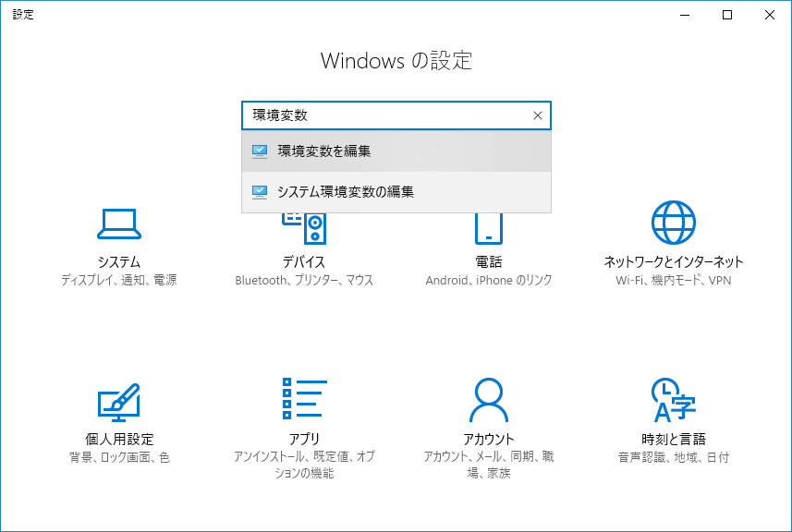
Task: Select the 環境変数を編集 search suggestion
Action: [396, 151]
